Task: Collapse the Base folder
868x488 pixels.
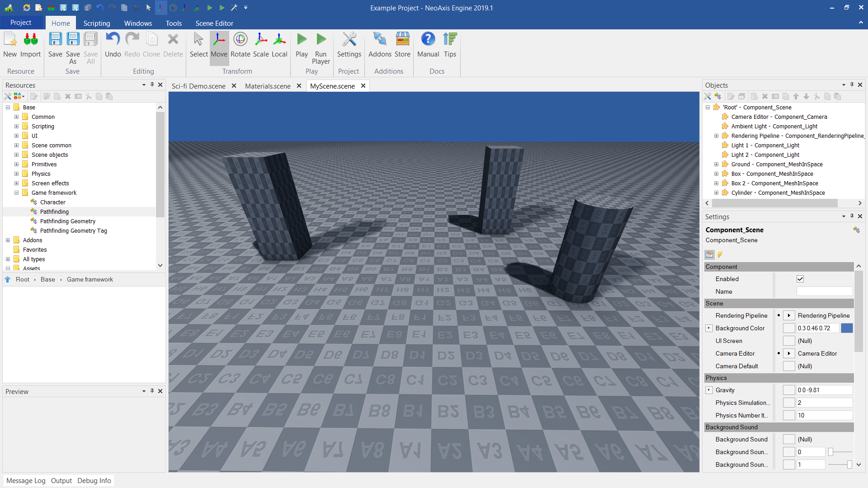Action: [x=8, y=108]
